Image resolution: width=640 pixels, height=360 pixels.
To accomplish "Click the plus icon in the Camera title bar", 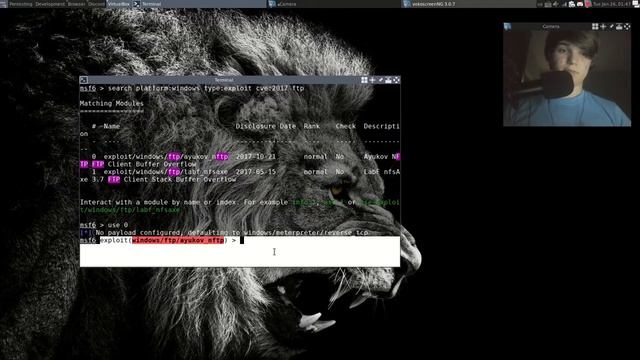I will pos(603,27).
